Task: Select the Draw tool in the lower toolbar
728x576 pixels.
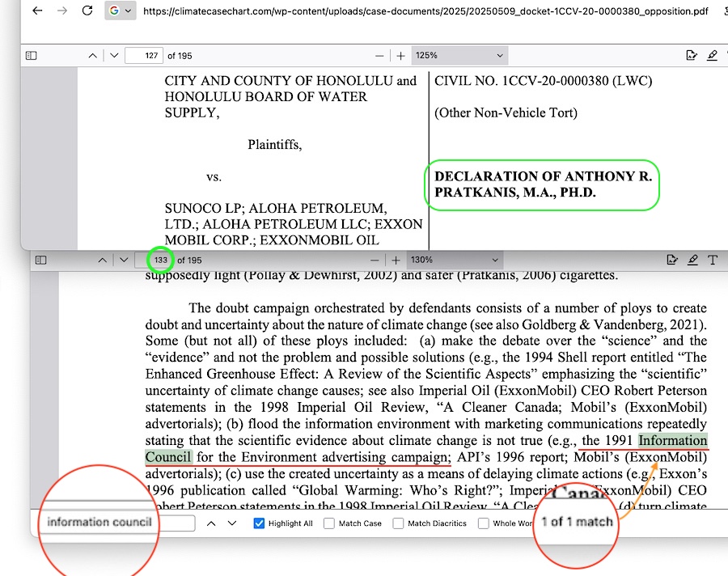Action: pos(692,260)
